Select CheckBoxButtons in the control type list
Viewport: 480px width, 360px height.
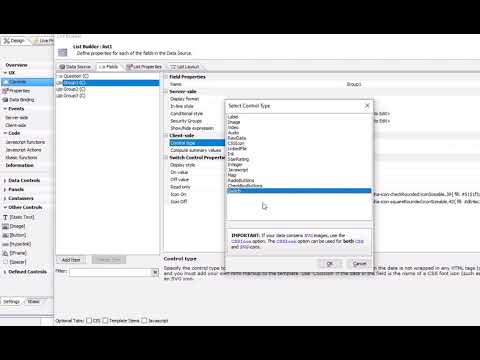point(245,186)
